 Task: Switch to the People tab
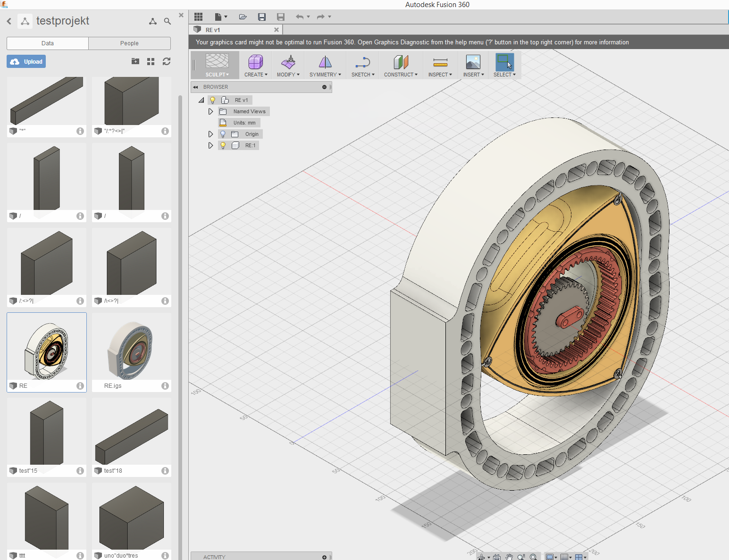coord(129,43)
